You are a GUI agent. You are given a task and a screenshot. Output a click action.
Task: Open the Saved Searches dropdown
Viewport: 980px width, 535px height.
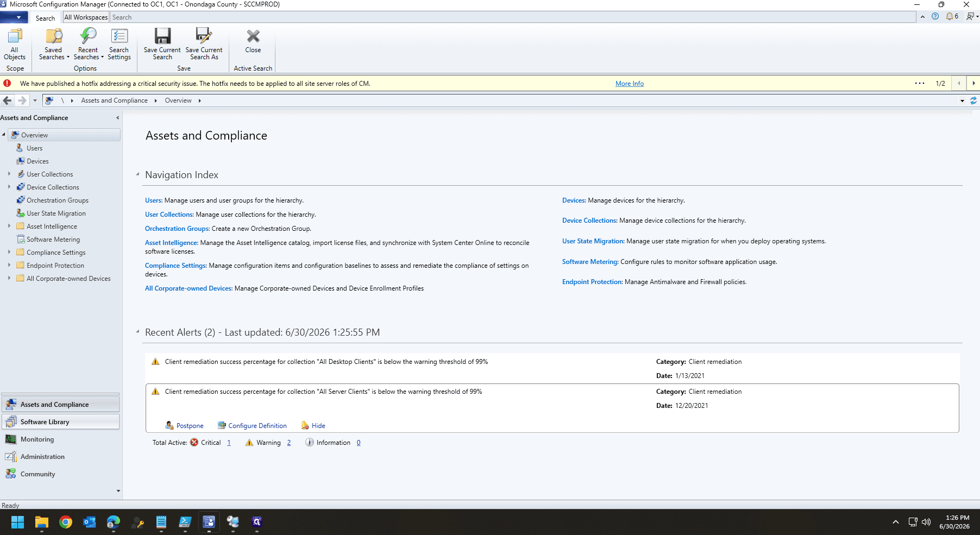pos(54,44)
